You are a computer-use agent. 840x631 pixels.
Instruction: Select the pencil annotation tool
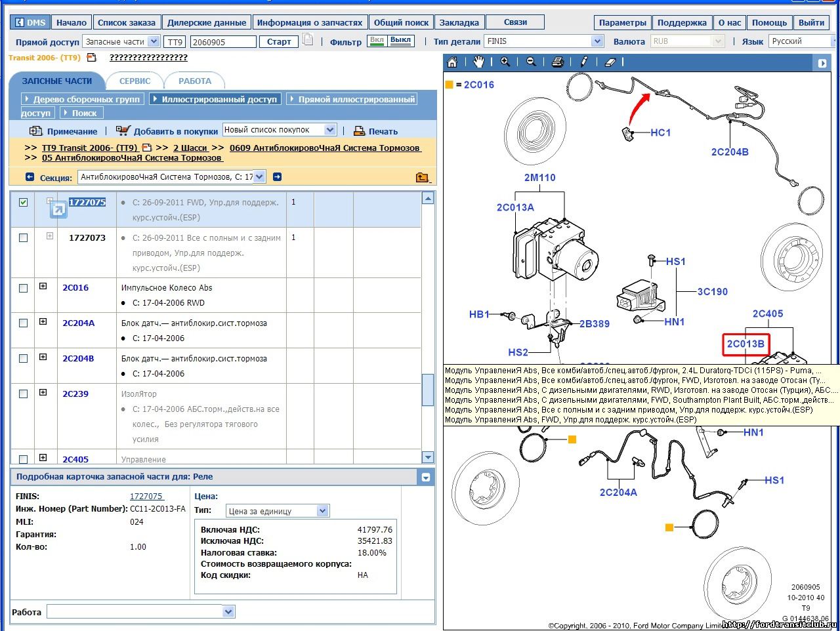pyautogui.click(x=583, y=62)
